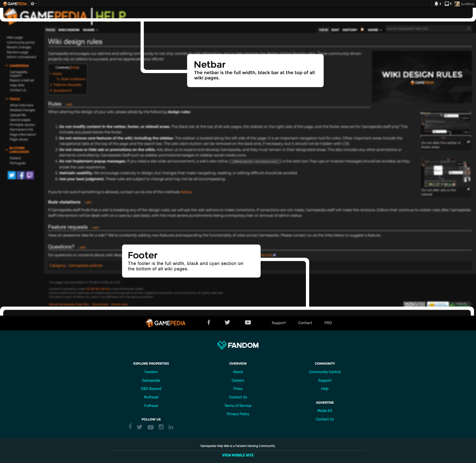Open the PRO link in the footer bar

pos(328,323)
